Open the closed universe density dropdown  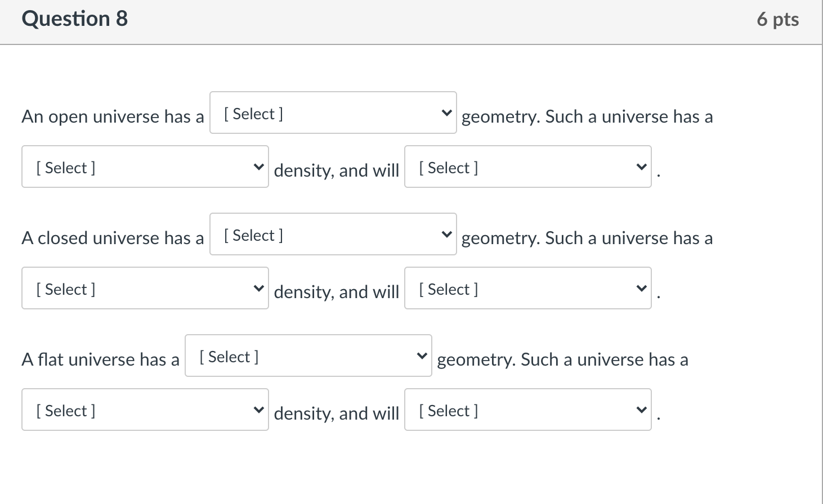(x=145, y=289)
